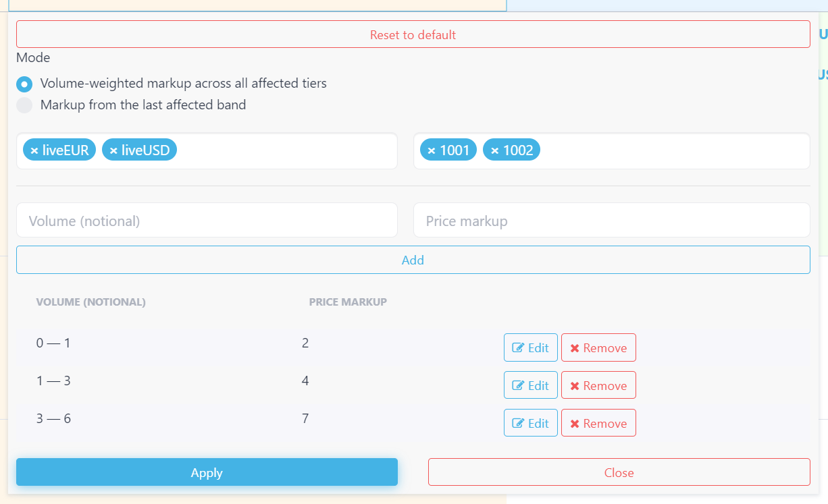The width and height of the screenshot is (828, 504).
Task: Delete the 1002 tag via its x icon
Action: (x=494, y=150)
